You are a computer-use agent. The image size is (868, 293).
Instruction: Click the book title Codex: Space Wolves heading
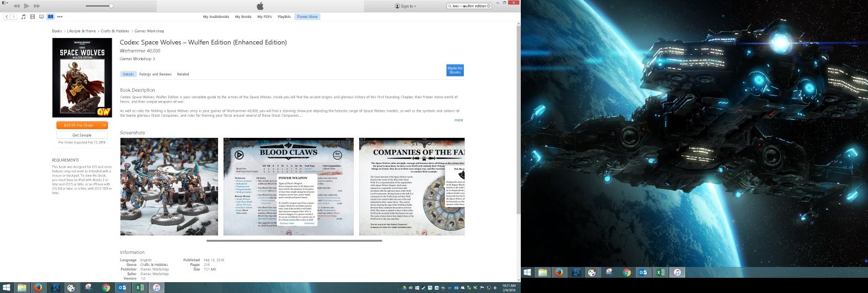point(203,42)
